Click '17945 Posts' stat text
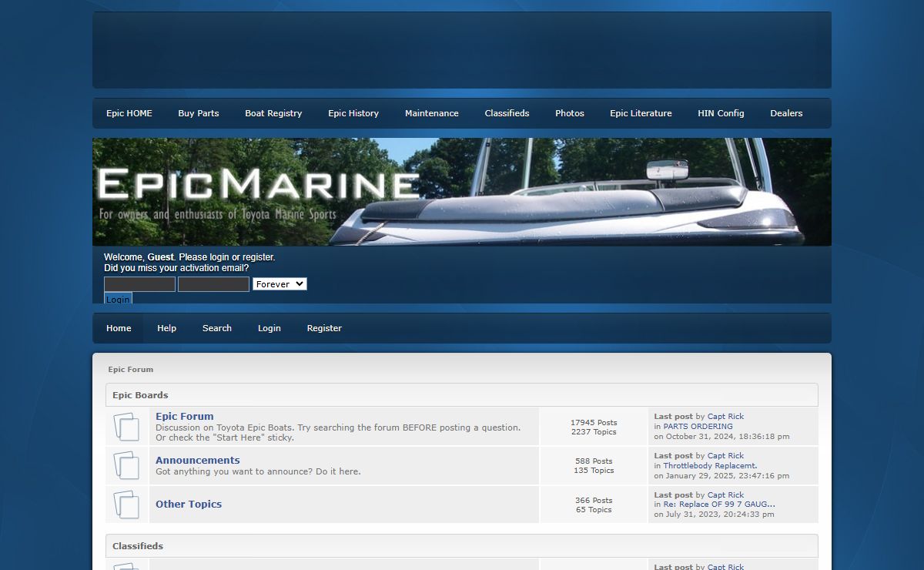 (x=594, y=423)
